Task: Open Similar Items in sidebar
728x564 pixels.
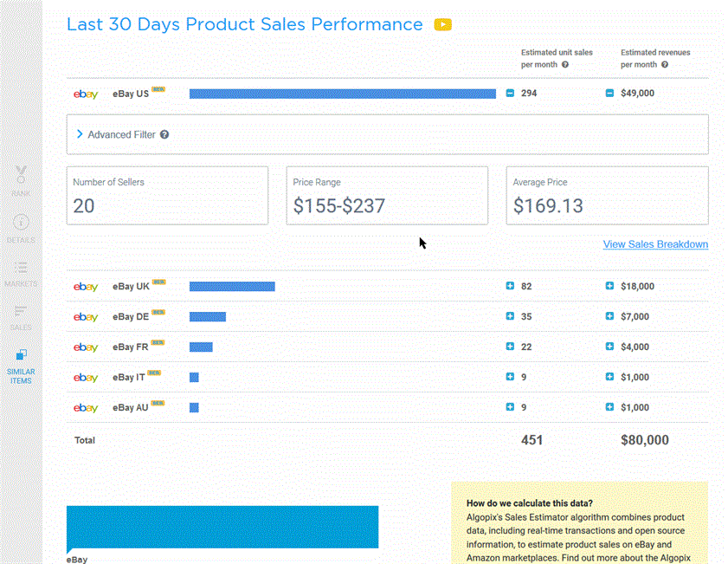Action: tap(21, 367)
